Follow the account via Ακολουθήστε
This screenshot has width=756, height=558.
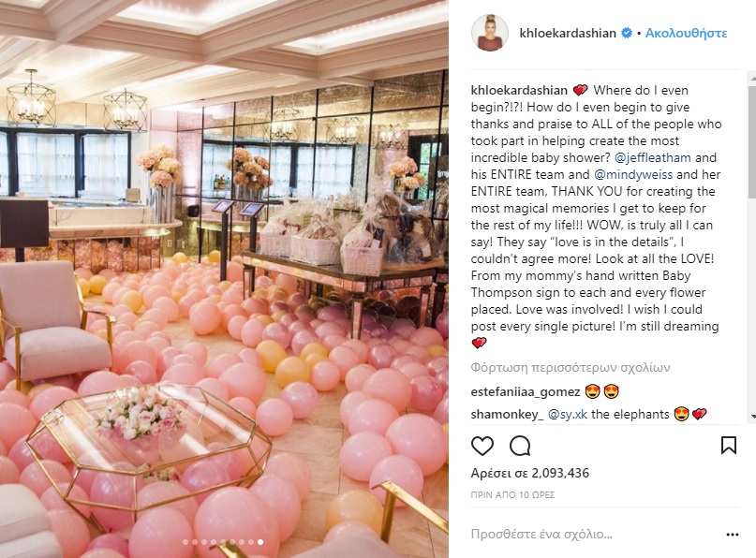[x=686, y=34]
